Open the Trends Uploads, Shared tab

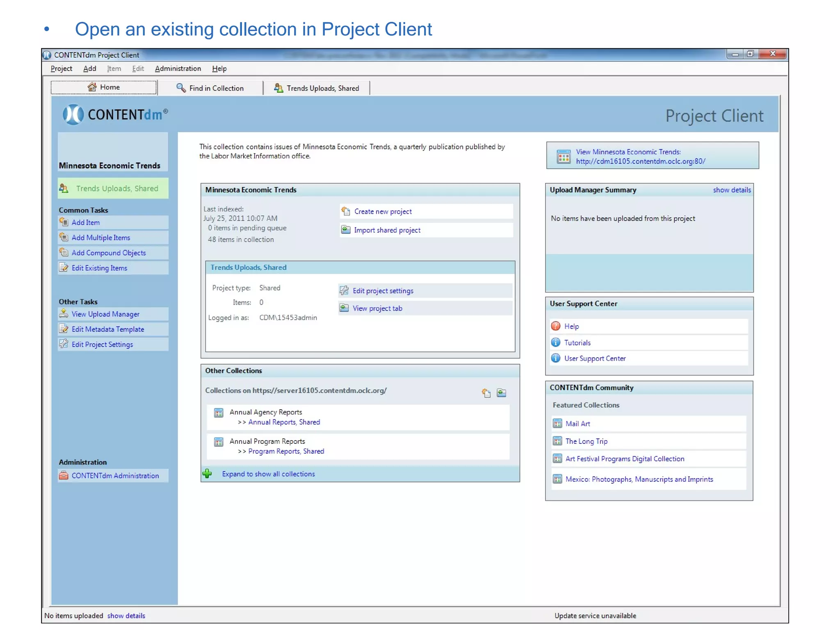317,88
